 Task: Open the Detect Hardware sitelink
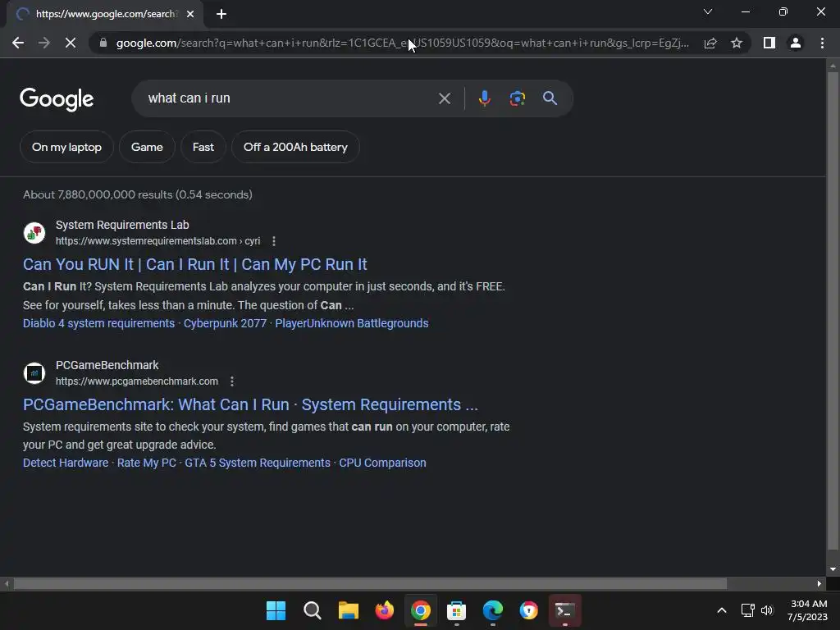coord(66,463)
